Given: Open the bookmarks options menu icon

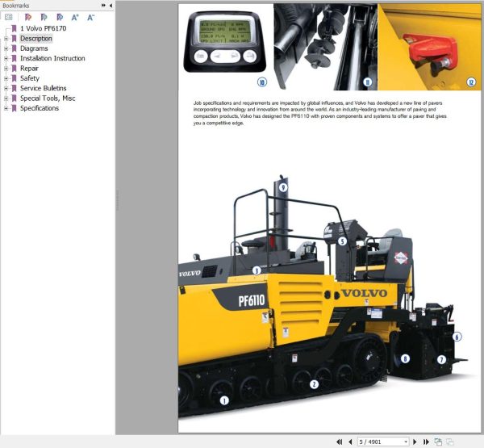Looking at the screenshot, I should (8, 17).
